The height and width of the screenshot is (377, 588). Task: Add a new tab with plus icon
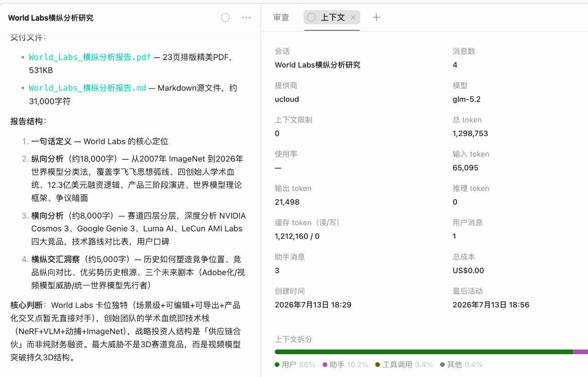point(376,17)
